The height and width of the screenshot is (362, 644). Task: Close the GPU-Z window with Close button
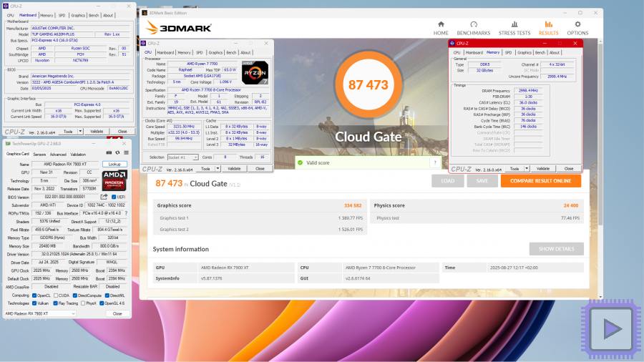pyautogui.click(x=117, y=313)
